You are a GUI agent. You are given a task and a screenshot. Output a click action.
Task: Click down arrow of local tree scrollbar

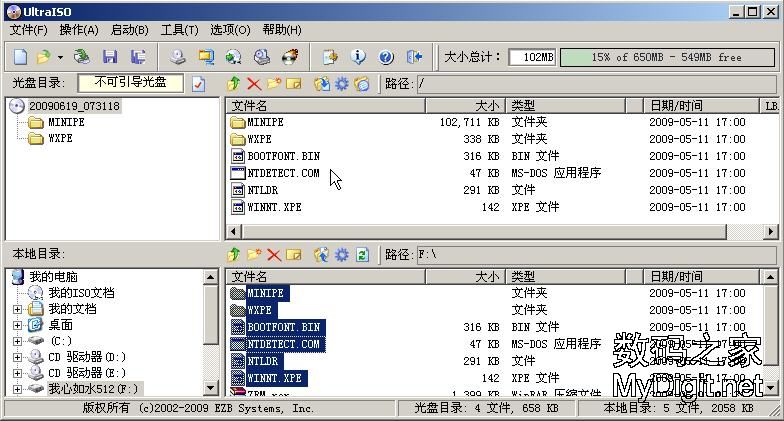(x=210, y=388)
